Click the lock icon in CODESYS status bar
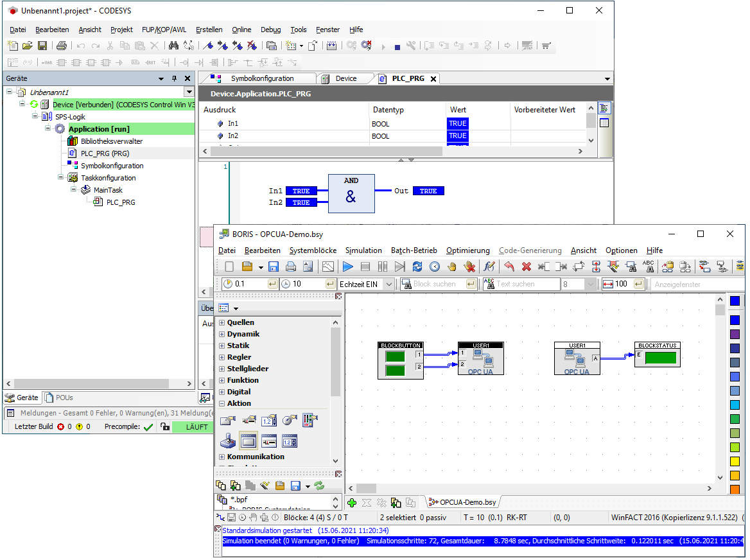The image size is (750, 560). click(x=165, y=426)
